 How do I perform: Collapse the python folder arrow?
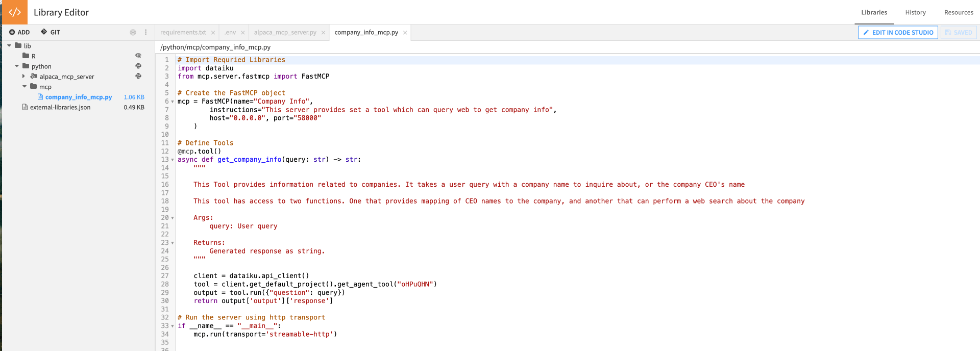click(x=17, y=66)
